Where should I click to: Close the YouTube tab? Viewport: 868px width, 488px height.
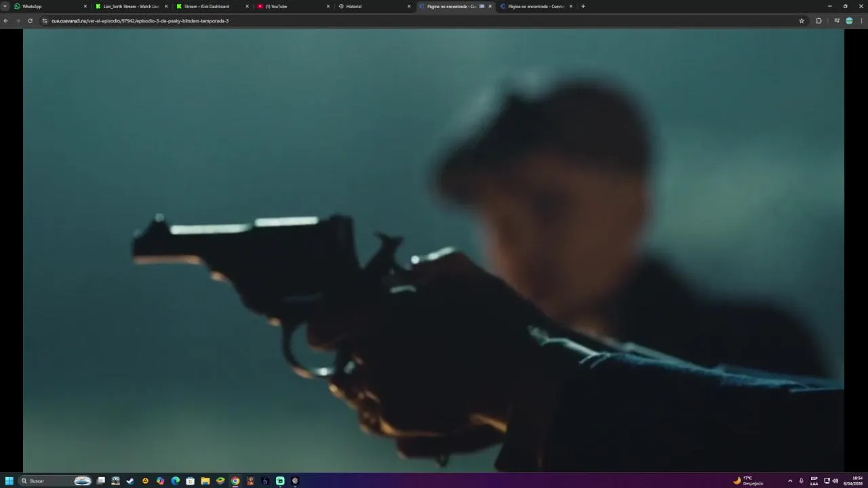tap(328, 6)
